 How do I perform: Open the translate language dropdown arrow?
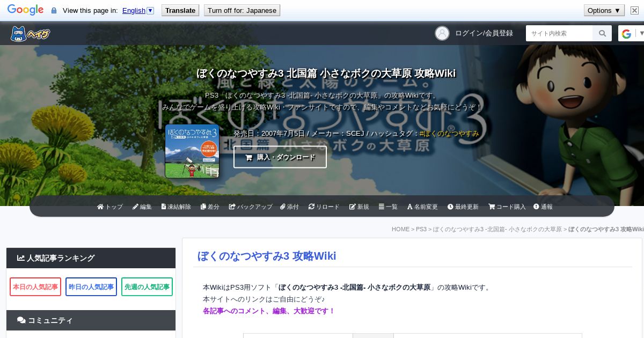coord(150,10)
